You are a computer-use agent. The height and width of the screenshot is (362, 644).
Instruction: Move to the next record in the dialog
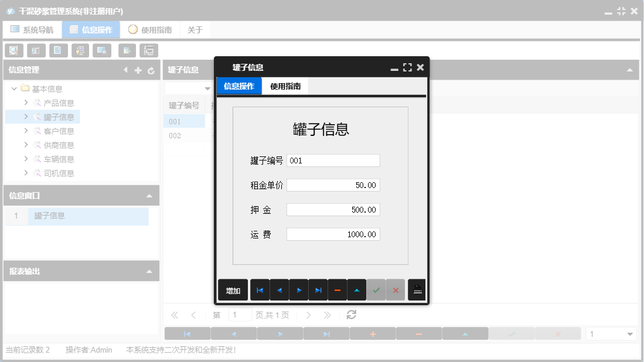(x=299, y=289)
